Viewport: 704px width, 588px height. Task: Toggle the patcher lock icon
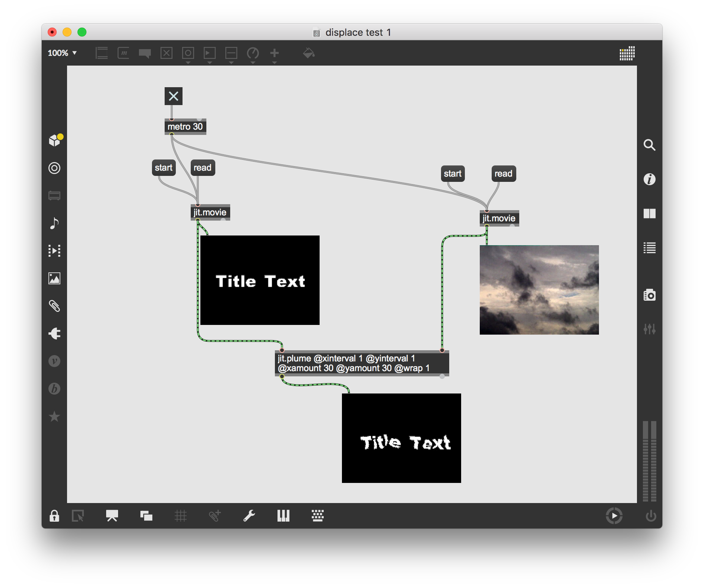tap(54, 516)
